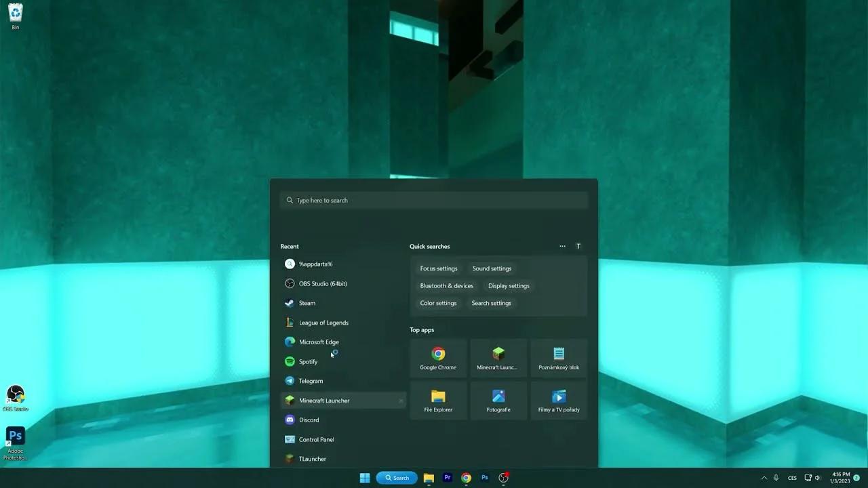Click the OBS Studio taskbar icon
868x488 pixels.
point(504,478)
